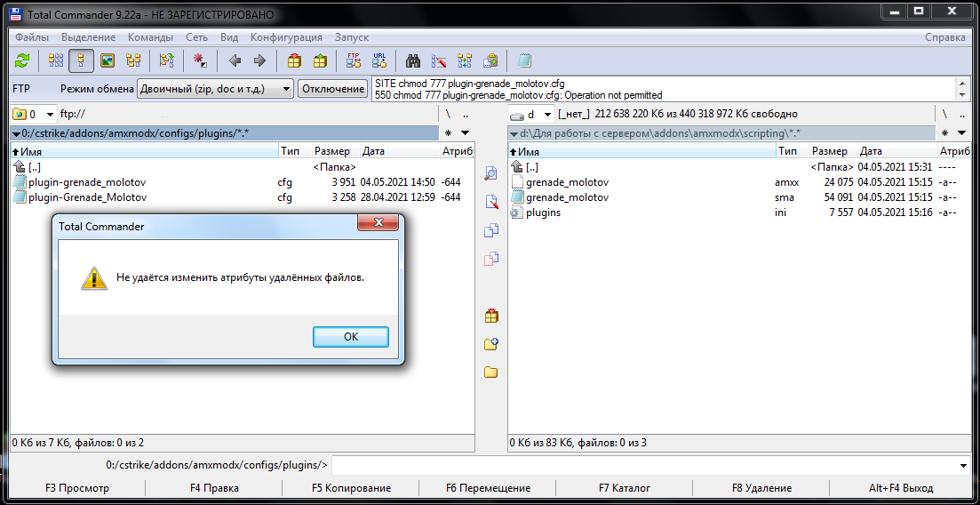Show the directory tree view icon
This screenshot has height=505, width=980.
[133, 60]
